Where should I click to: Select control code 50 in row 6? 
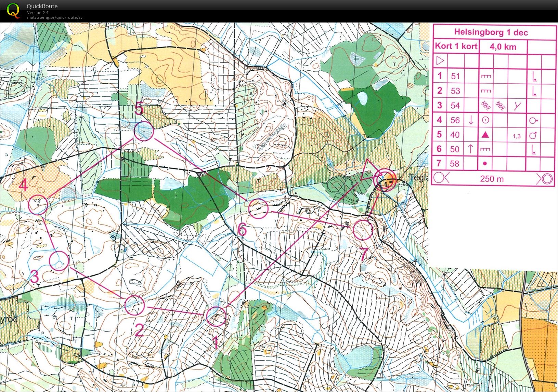click(x=455, y=149)
